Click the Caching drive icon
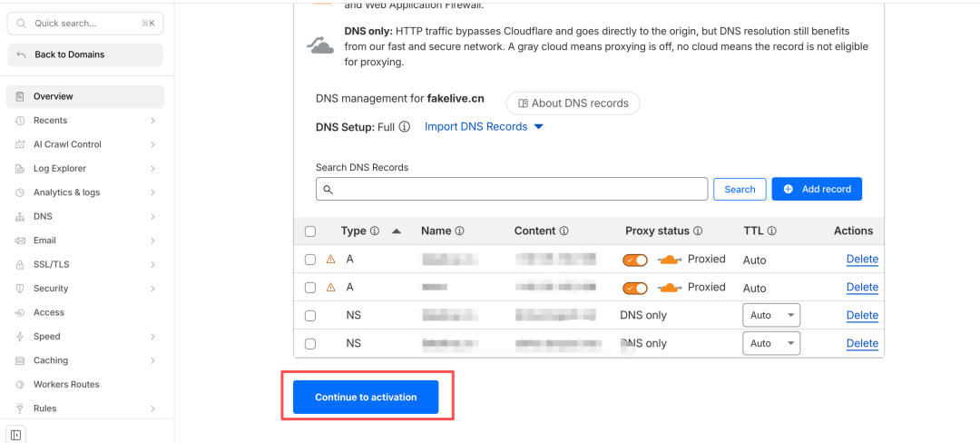The image size is (980, 443). click(20, 360)
